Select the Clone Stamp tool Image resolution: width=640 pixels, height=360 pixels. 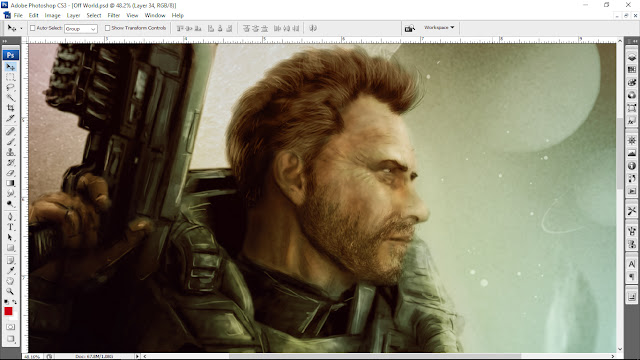coord(10,152)
